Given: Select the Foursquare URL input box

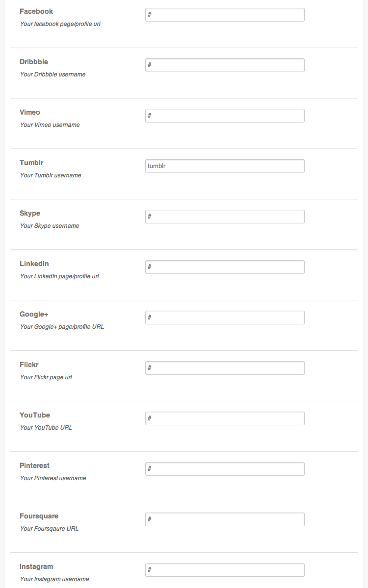Looking at the screenshot, I should pyautogui.click(x=225, y=519).
